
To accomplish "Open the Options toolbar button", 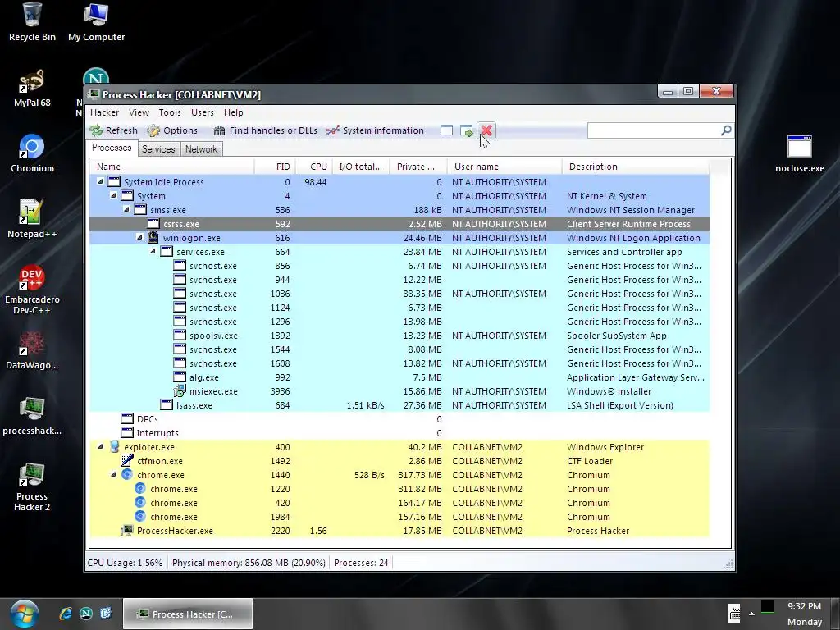I will pos(172,130).
